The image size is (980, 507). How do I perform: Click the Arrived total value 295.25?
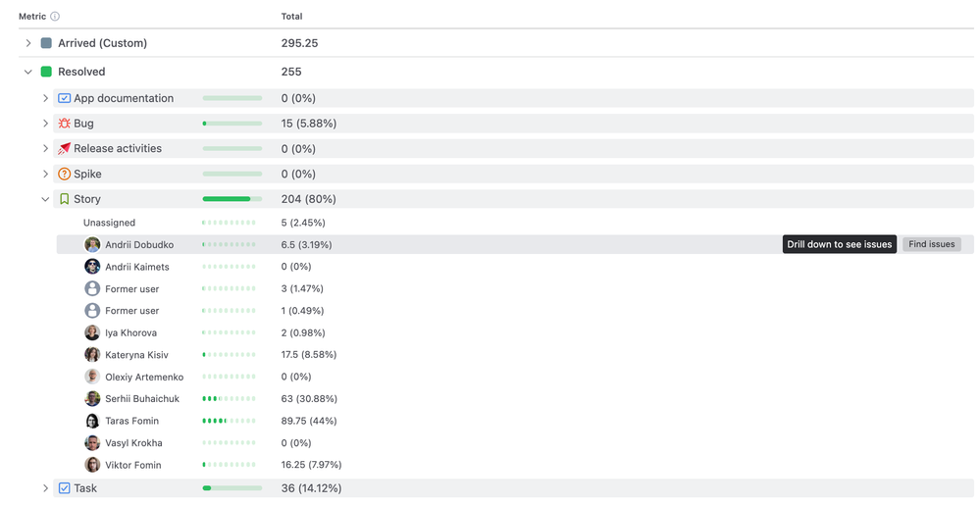[x=299, y=43]
